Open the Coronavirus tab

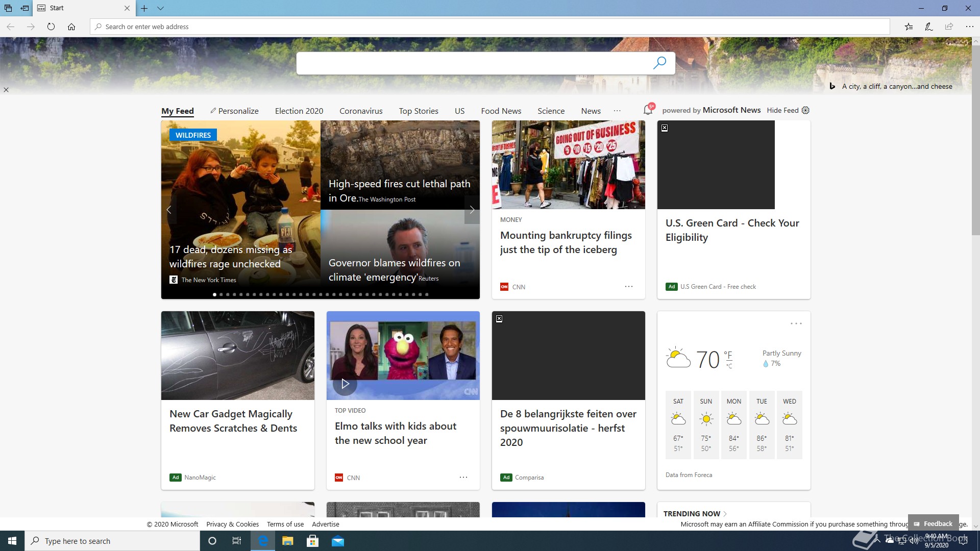click(x=361, y=111)
